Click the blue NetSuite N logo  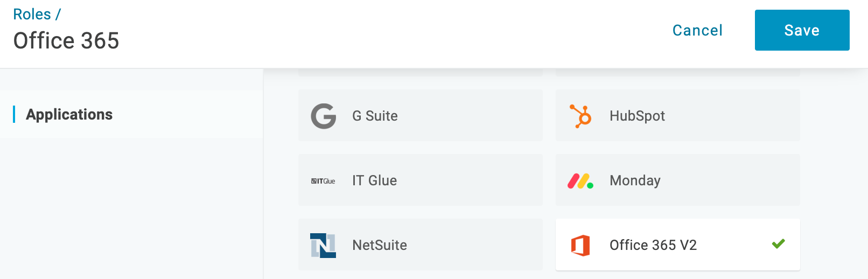323,246
